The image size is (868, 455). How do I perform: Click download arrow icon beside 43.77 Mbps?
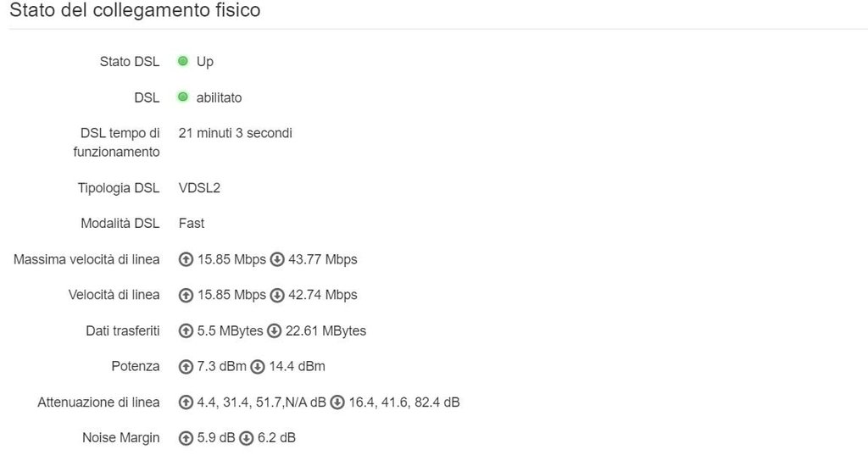277,259
